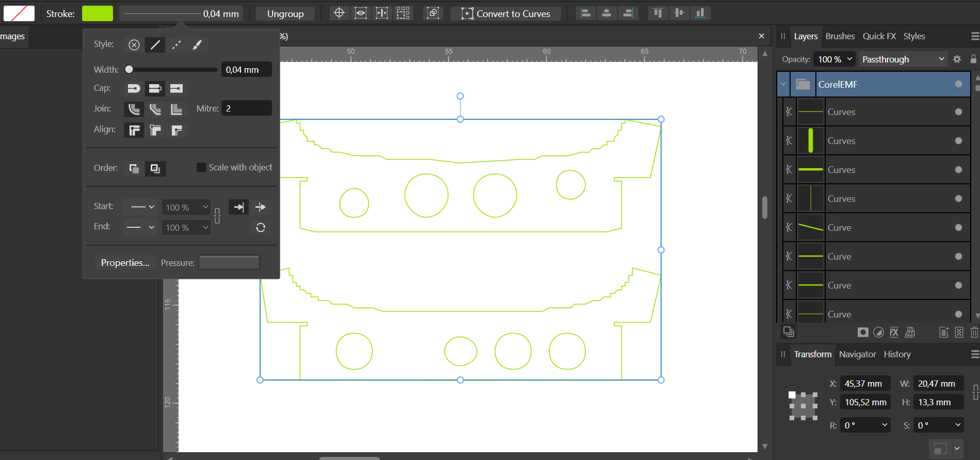
Task: Select the round join icon
Action: pyautogui.click(x=134, y=109)
